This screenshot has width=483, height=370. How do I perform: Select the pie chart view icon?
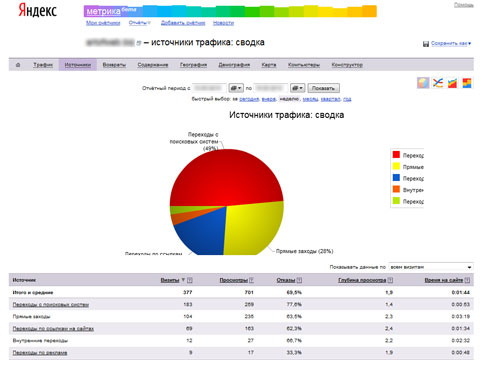[423, 82]
